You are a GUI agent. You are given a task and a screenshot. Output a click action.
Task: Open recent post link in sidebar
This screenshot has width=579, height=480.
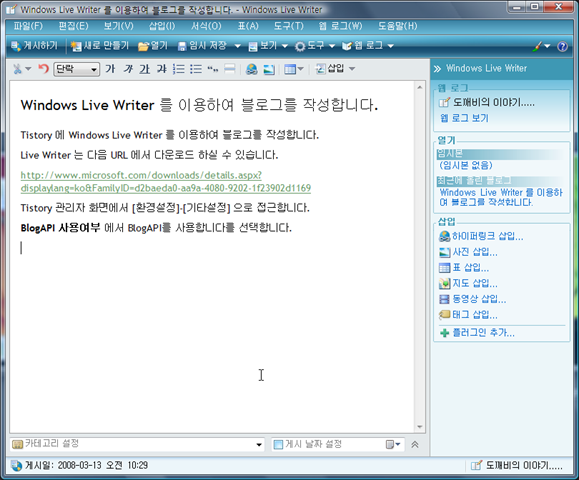click(x=501, y=197)
